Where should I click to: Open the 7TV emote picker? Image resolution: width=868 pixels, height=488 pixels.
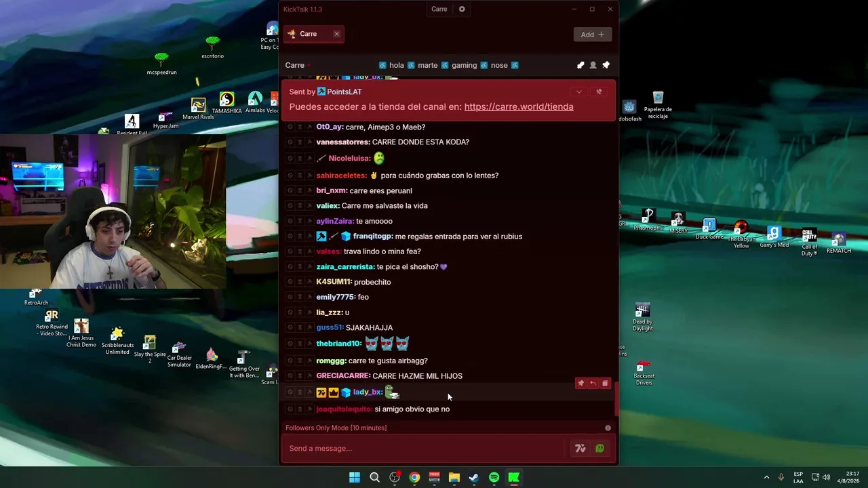[x=580, y=448]
